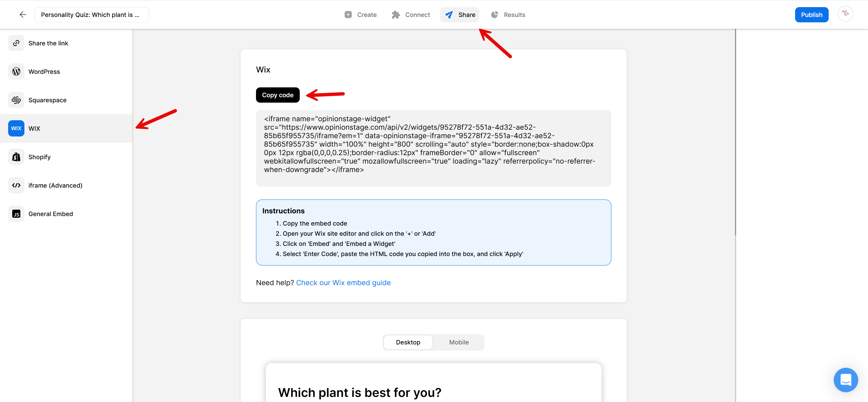Click the quiz title field

point(92,15)
